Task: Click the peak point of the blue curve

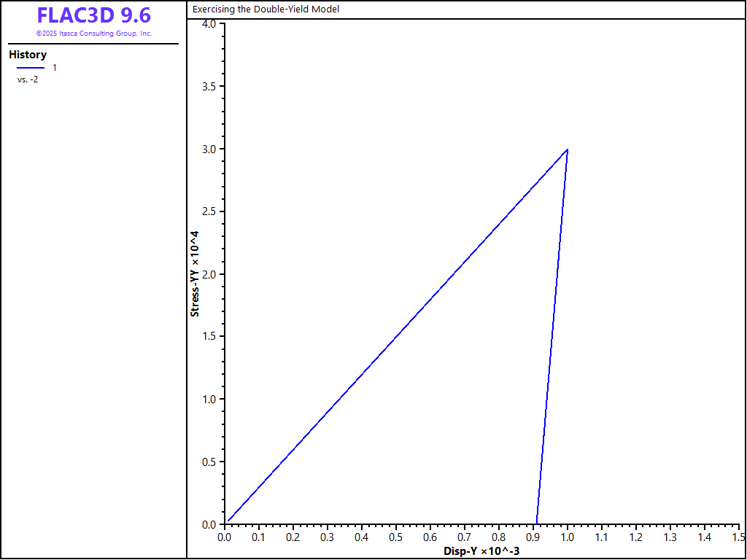Action: tap(567, 149)
